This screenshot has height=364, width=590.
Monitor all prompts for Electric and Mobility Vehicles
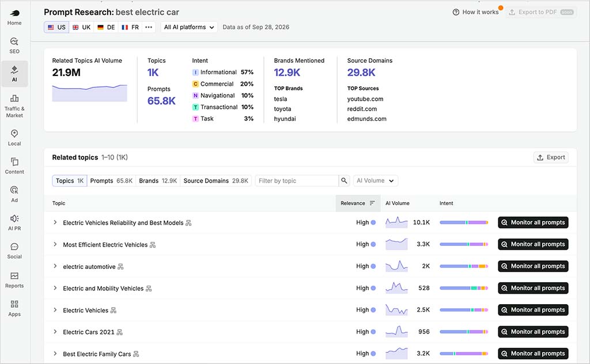(x=533, y=288)
